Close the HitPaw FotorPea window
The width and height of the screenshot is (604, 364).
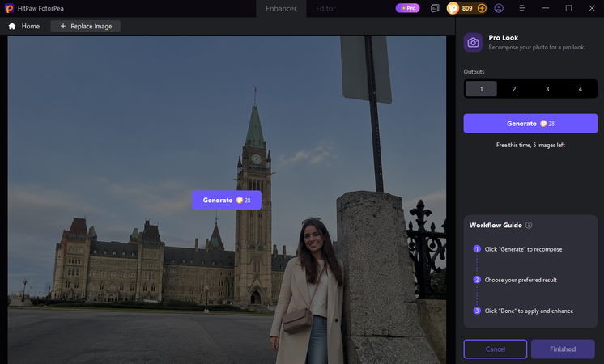[592, 8]
